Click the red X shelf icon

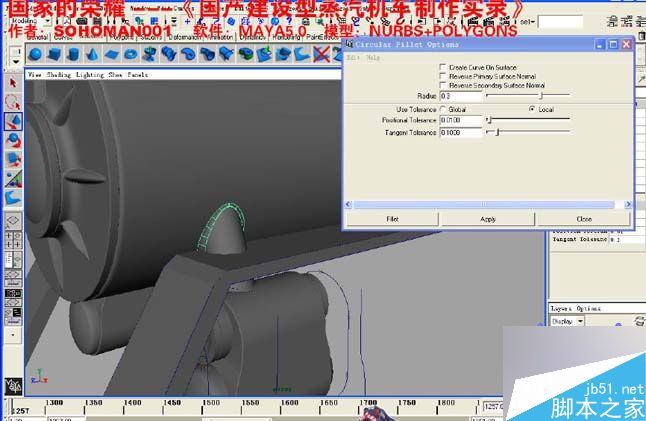321,54
